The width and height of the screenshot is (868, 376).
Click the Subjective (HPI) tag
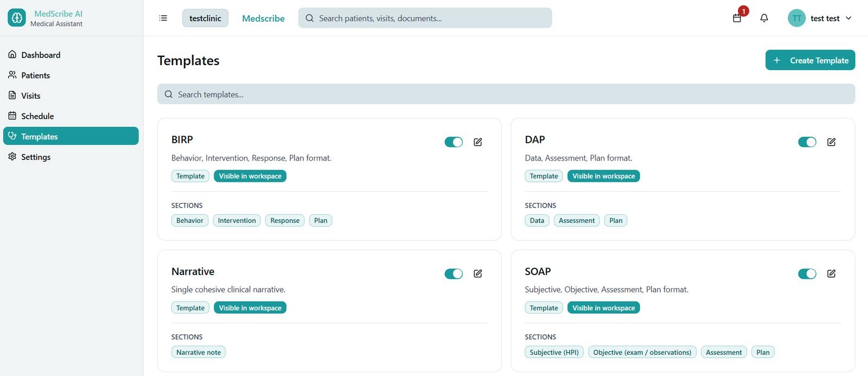point(554,352)
